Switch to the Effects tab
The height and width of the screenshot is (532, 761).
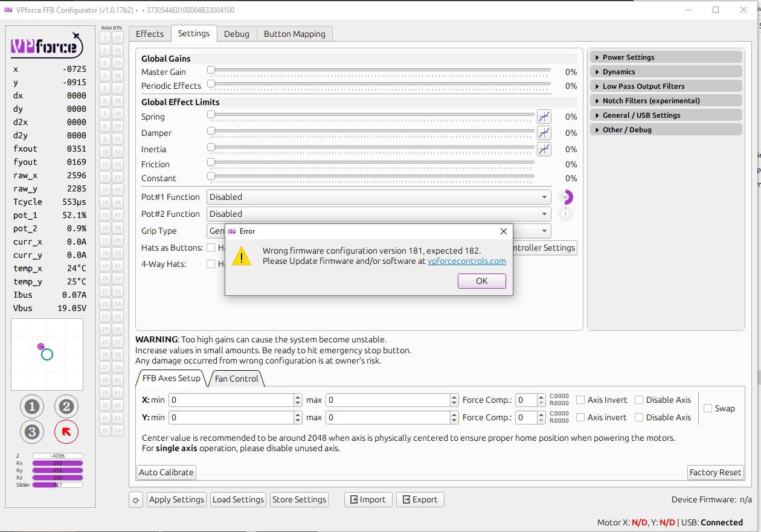[x=150, y=34]
